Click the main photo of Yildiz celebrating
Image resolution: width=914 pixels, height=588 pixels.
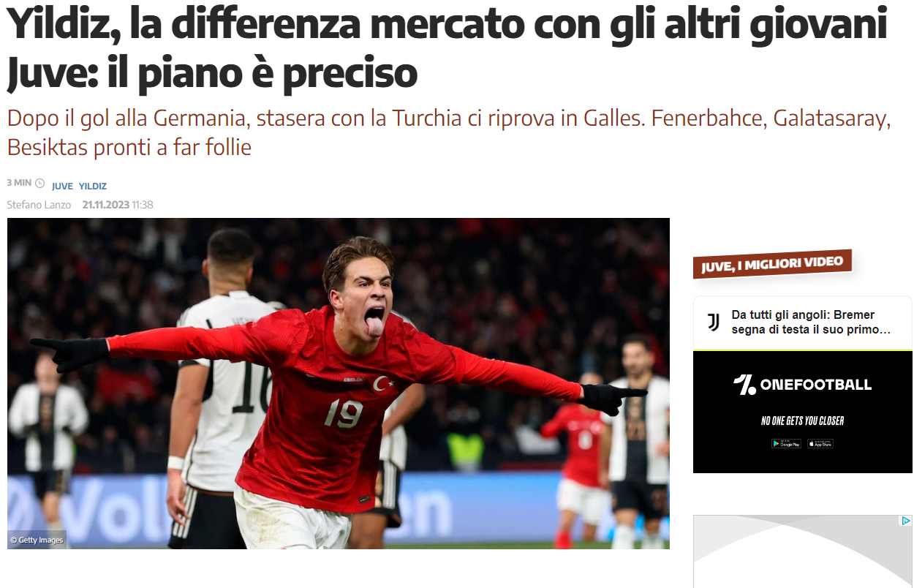339,383
